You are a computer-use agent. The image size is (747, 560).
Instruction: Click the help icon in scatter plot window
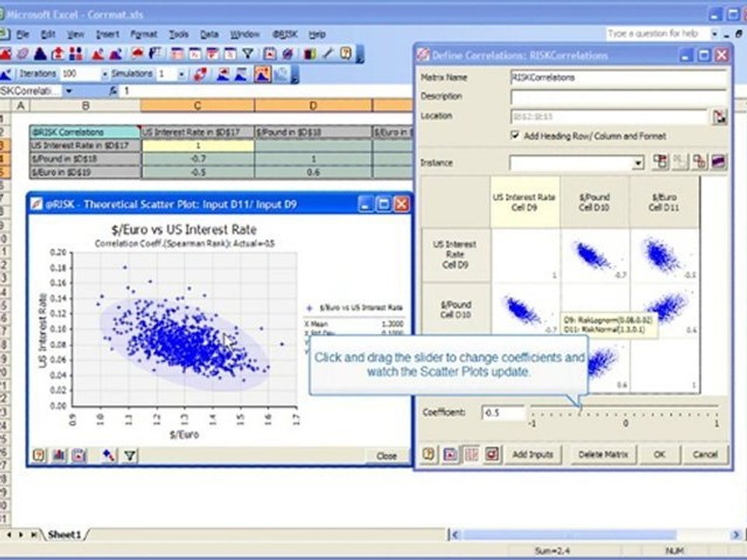point(39,455)
